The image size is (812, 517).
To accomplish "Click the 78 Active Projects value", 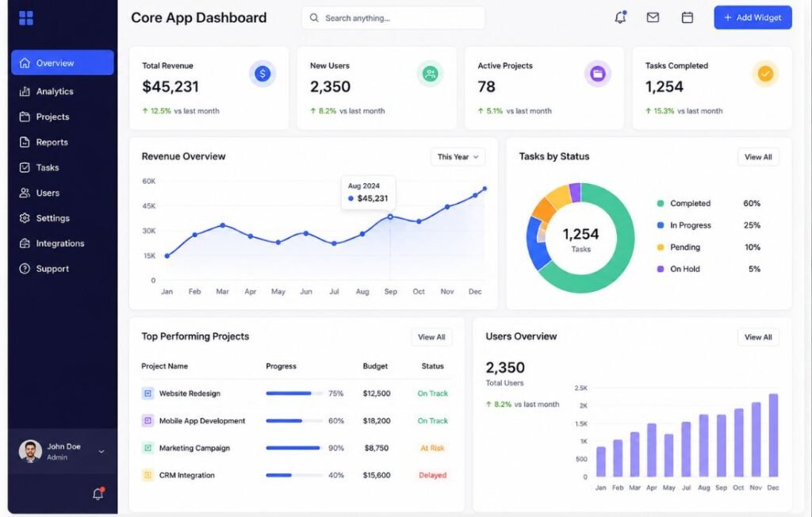I will [x=486, y=86].
